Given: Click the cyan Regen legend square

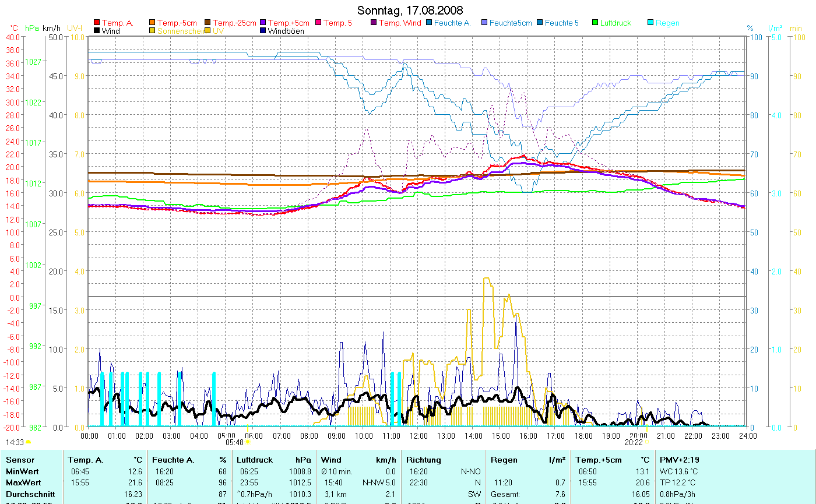Looking at the screenshot, I should click(x=651, y=23).
